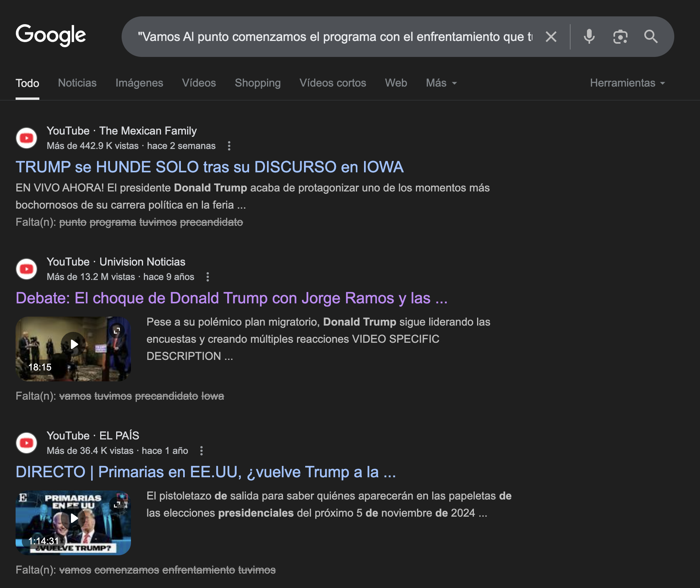
Task: Open more options for The Mexican Family result
Action: (x=229, y=146)
